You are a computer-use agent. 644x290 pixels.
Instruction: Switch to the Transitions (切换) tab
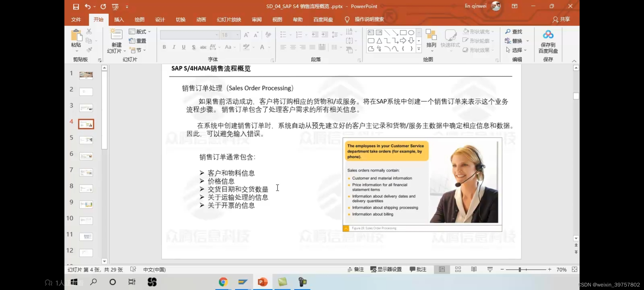pyautogui.click(x=181, y=20)
